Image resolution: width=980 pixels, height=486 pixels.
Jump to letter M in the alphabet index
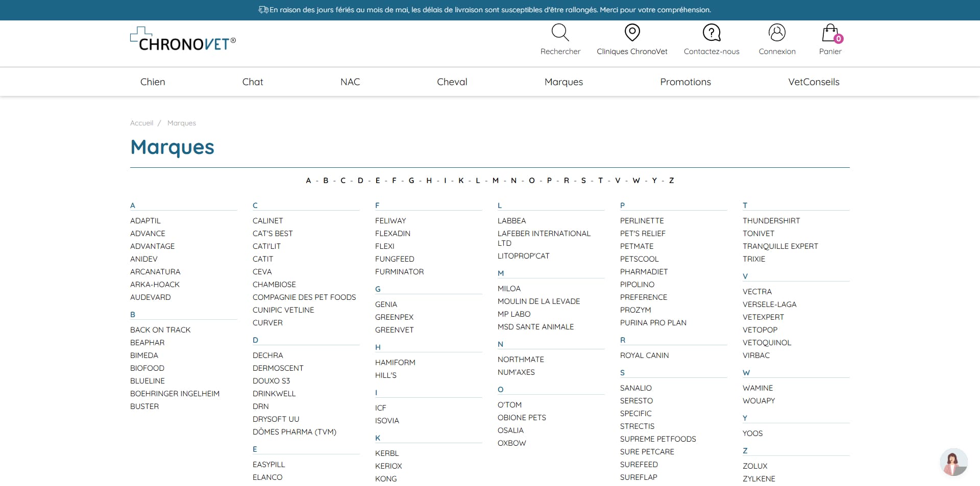(x=495, y=181)
